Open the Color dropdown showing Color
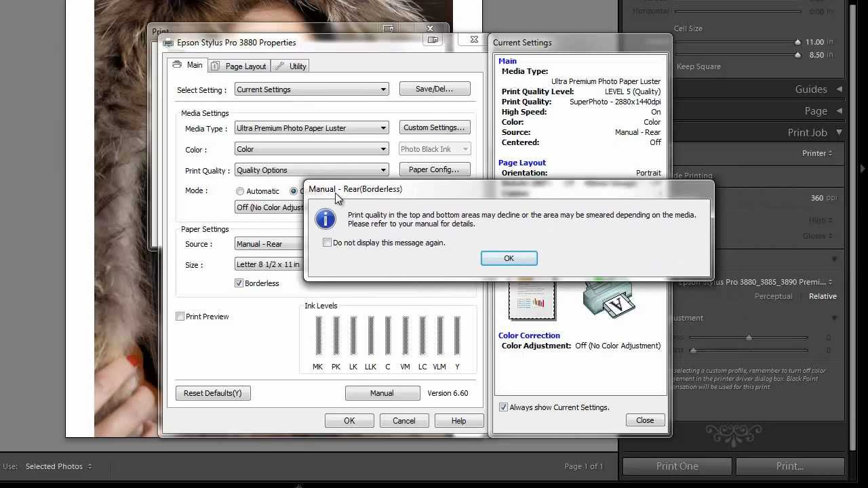Image resolution: width=868 pixels, height=488 pixels. pyautogui.click(x=312, y=149)
